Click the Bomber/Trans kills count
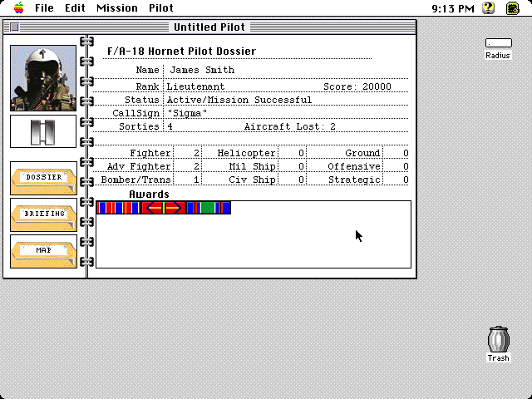 pos(196,180)
